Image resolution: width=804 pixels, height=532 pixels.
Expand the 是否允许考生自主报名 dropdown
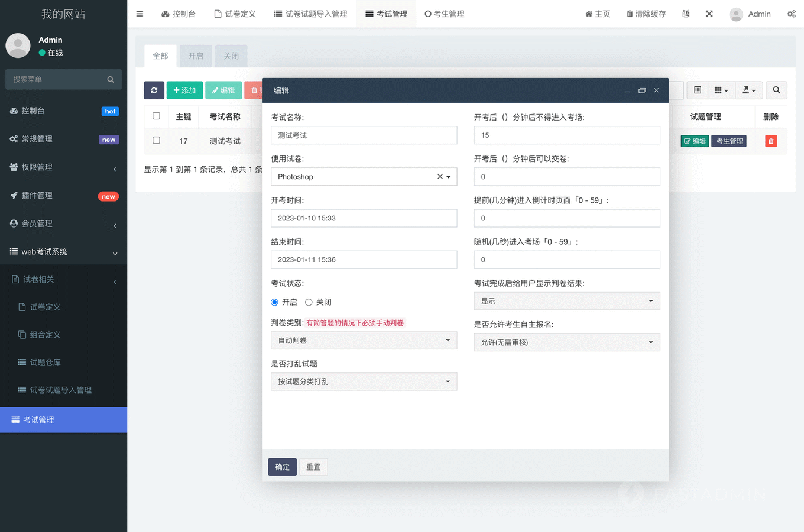(x=566, y=342)
